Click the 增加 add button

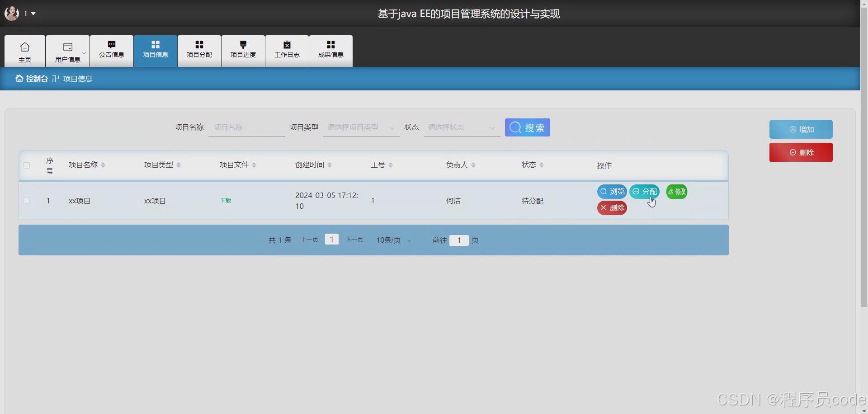click(801, 129)
